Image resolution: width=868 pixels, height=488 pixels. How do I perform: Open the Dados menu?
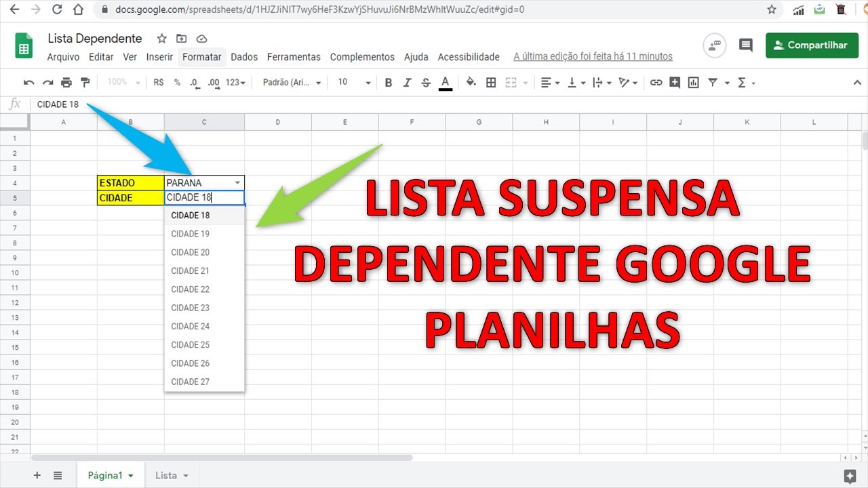(244, 57)
